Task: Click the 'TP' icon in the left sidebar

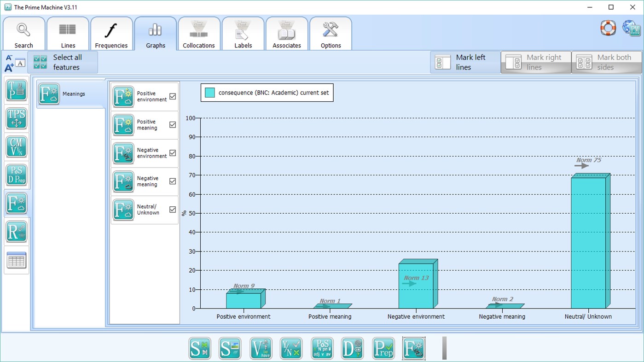Action: (x=17, y=90)
